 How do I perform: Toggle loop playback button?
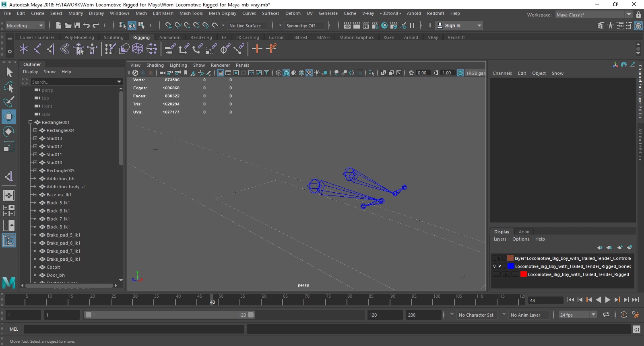(606, 315)
